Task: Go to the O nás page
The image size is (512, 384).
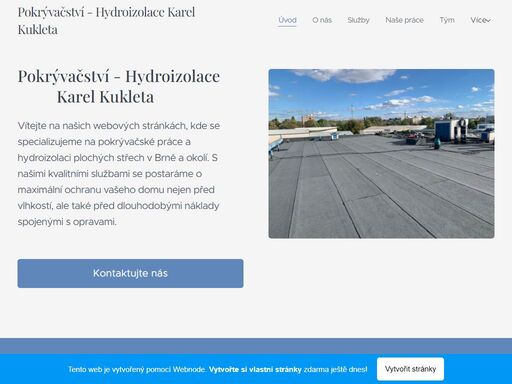Action: click(322, 20)
